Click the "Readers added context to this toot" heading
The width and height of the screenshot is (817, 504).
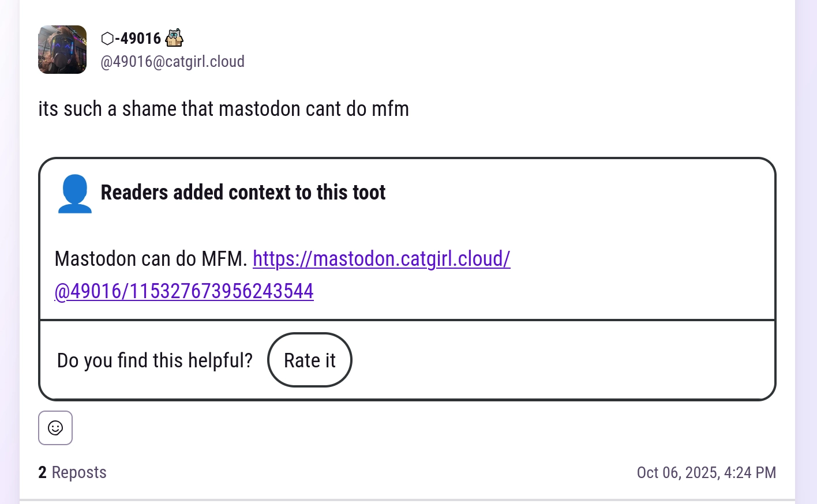point(243,192)
